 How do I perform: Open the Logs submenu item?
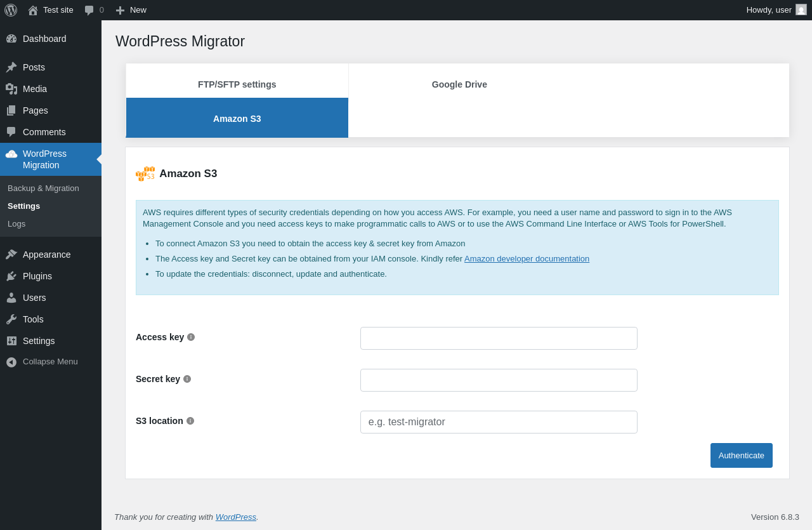click(16, 224)
